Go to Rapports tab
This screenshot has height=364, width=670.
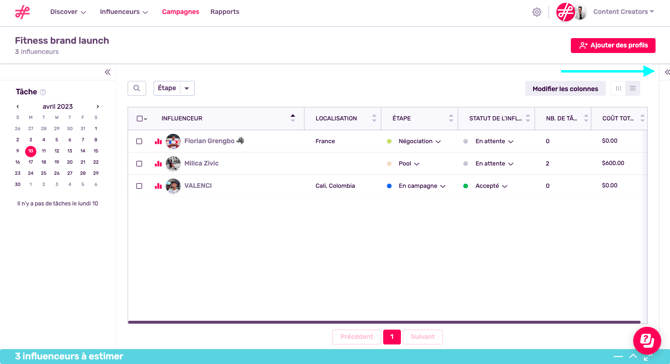225,12
